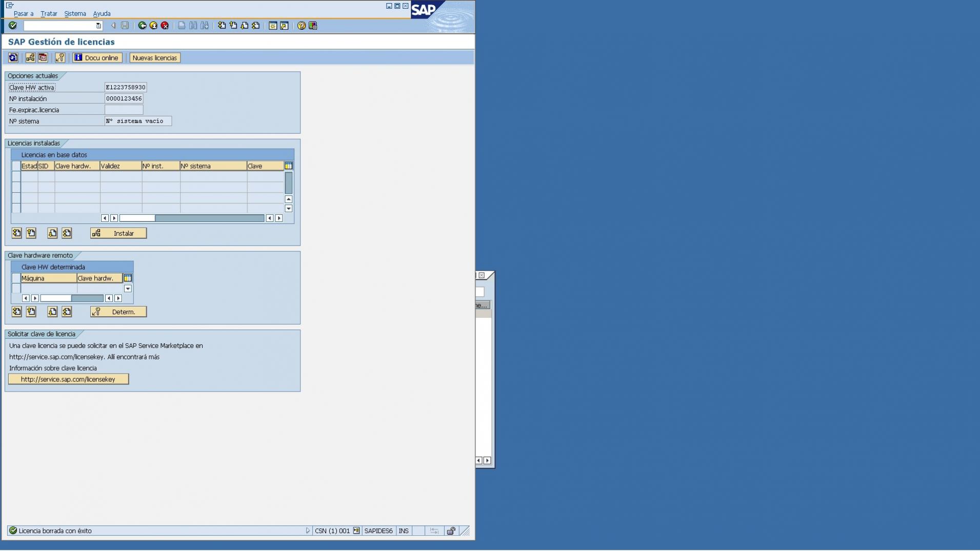This screenshot has width=980, height=551.
Task: Open the Pasar a menu
Action: 24,14
